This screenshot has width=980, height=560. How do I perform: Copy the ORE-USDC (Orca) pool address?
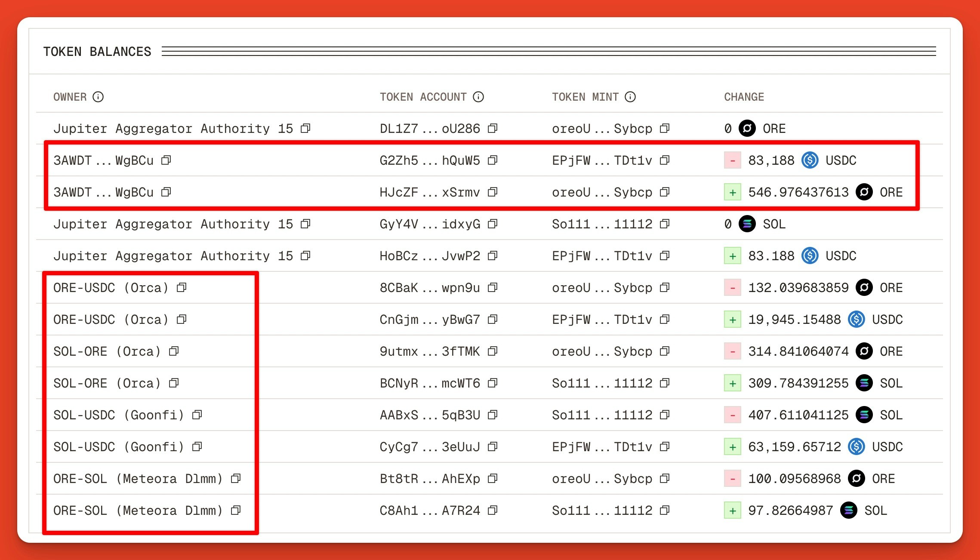[x=181, y=287]
